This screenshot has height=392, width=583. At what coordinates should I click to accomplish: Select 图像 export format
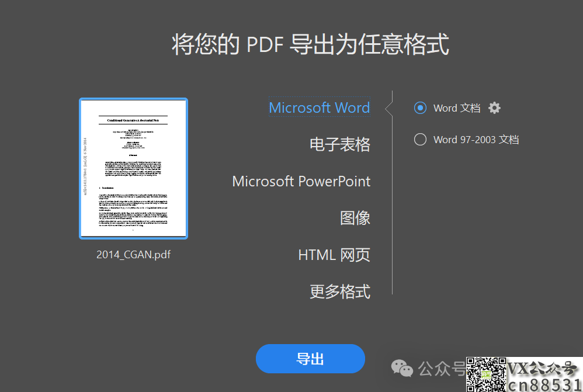click(355, 218)
